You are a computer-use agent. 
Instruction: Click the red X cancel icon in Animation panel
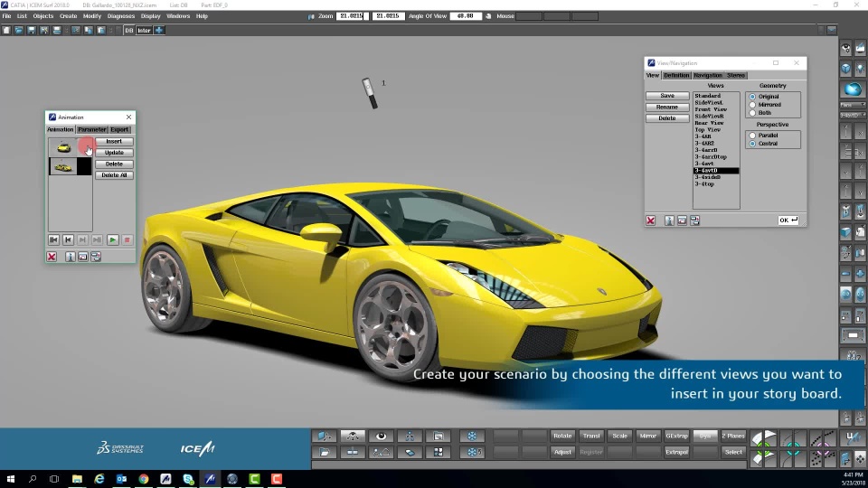[x=52, y=257]
